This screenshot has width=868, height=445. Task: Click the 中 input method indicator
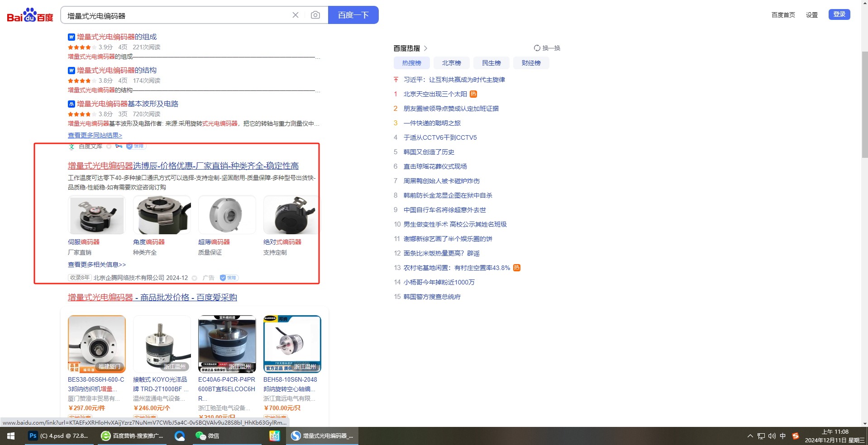point(783,436)
